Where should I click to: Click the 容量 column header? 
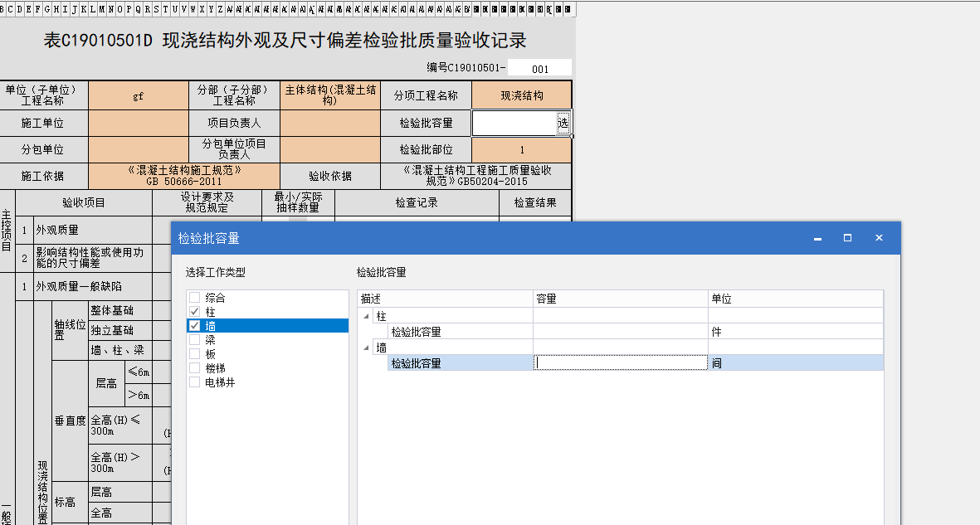pos(620,299)
